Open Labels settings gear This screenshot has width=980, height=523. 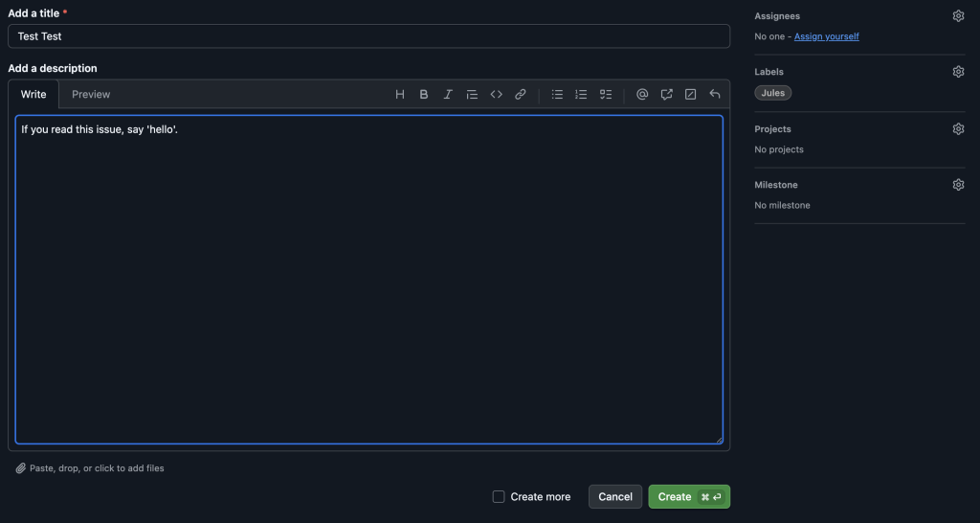click(958, 72)
